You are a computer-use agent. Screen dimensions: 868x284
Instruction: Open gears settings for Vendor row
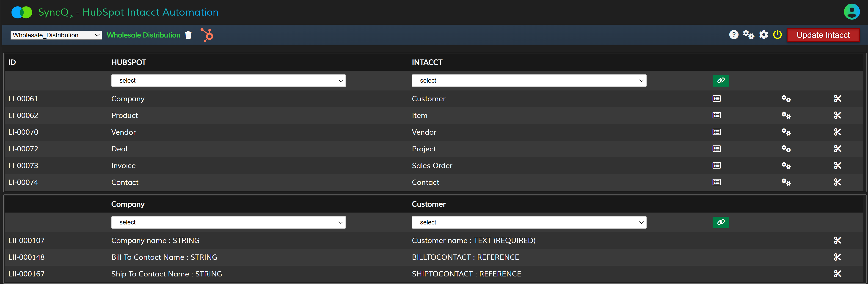point(786,132)
